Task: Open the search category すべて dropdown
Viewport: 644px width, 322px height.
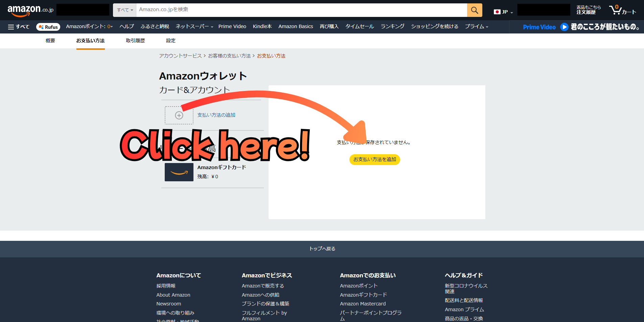Action: 125,10
